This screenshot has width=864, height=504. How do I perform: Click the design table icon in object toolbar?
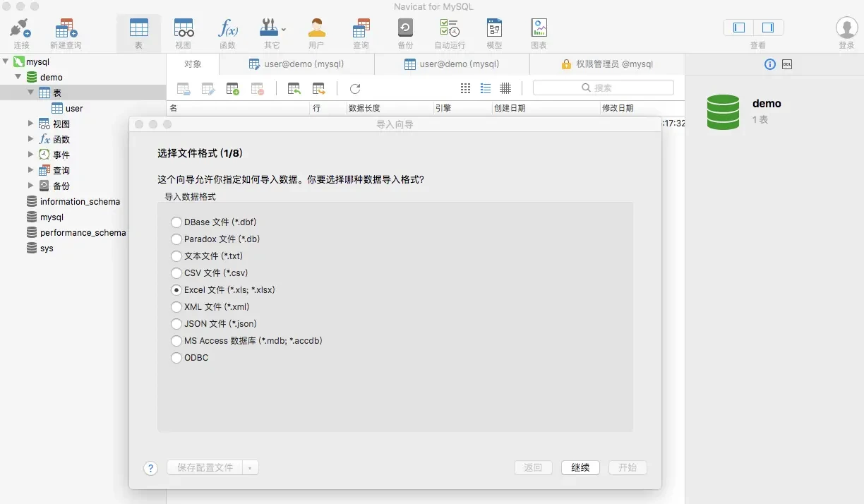coord(208,89)
